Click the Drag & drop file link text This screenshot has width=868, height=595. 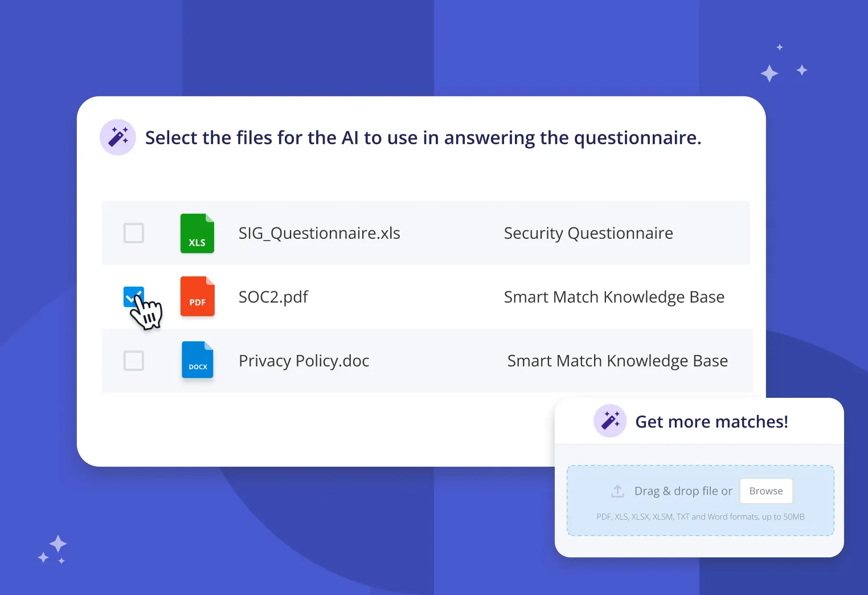(x=683, y=491)
